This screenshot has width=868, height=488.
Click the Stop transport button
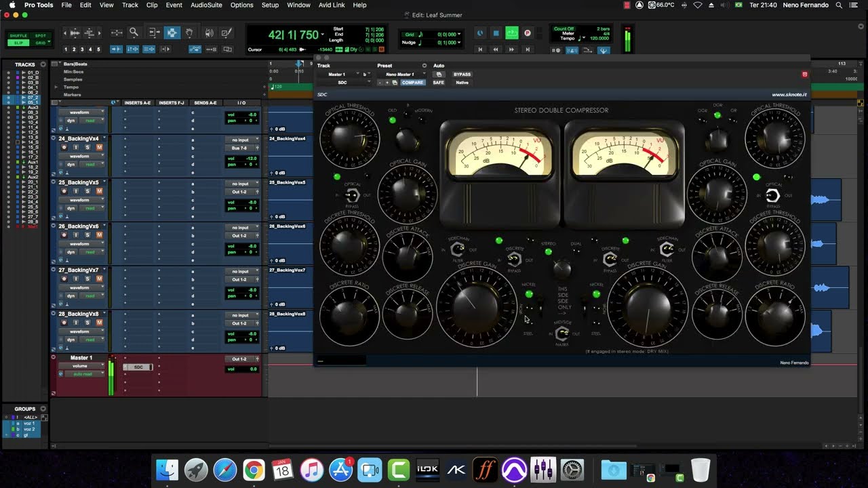496,33
